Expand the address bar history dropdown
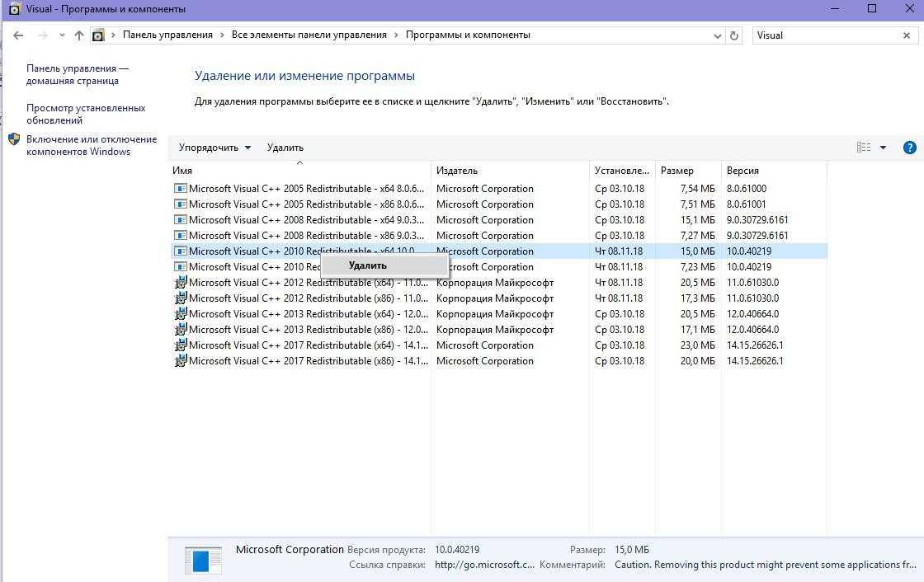Image resolution: width=924 pixels, height=582 pixels. 717,35
